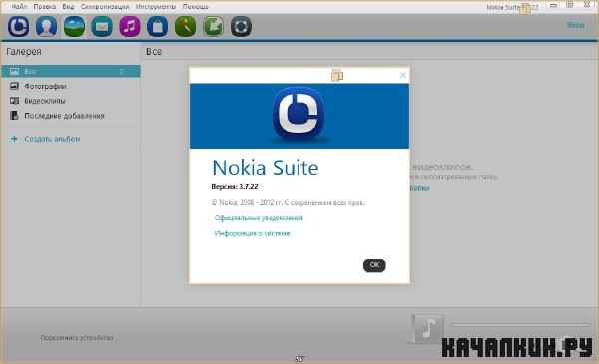The width and height of the screenshot is (599, 364).
Task: Open the Инструменты menu
Action: pyautogui.click(x=156, y=7)
